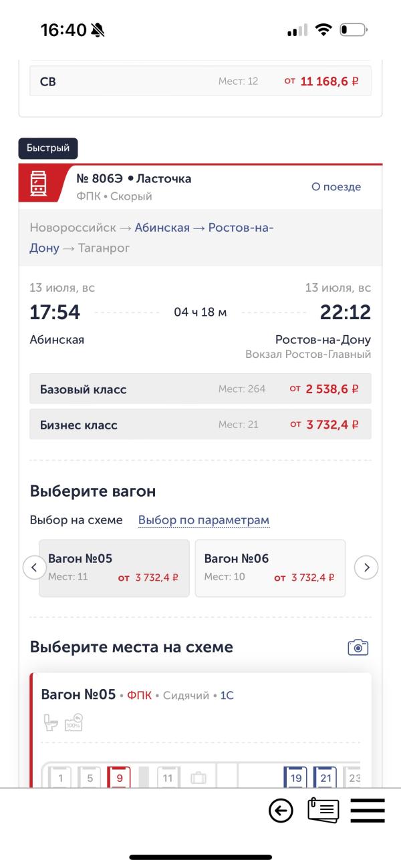Tap the luggage icon on the seat map
401x868 pixels.
pyautogui.click(x=198, y=778)
